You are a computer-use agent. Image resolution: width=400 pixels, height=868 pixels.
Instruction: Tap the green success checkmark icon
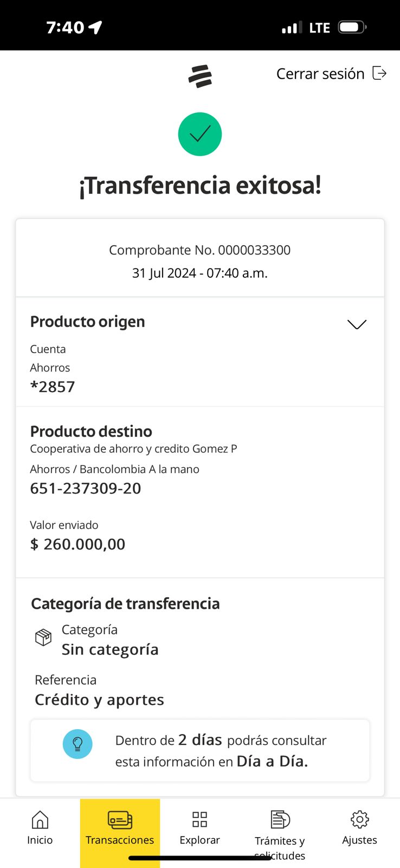click(x=200, y=134)
